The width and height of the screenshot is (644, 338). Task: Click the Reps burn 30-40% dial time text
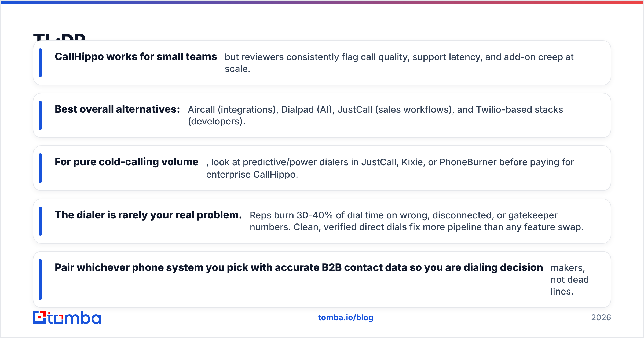coord(416,221)
